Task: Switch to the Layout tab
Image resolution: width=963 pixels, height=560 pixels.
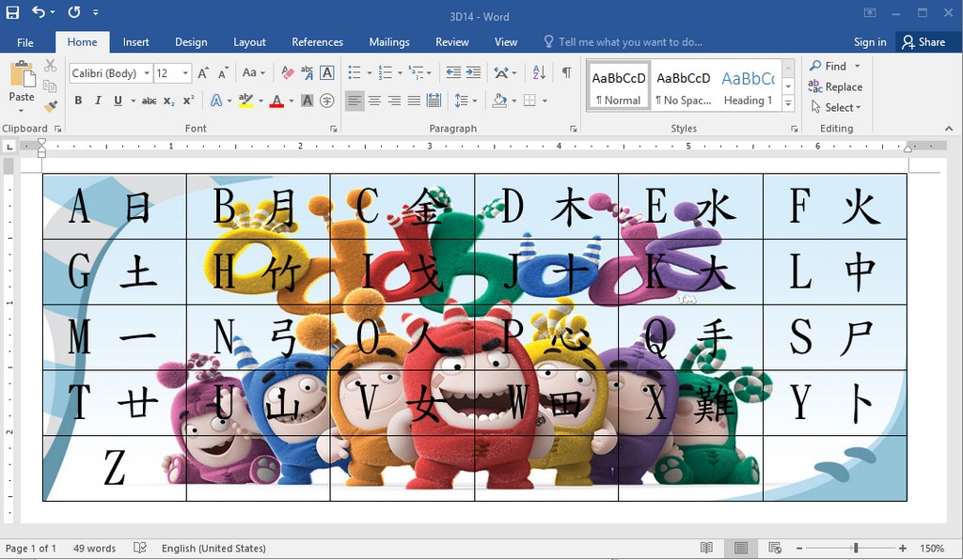Action: click(249, 41)
